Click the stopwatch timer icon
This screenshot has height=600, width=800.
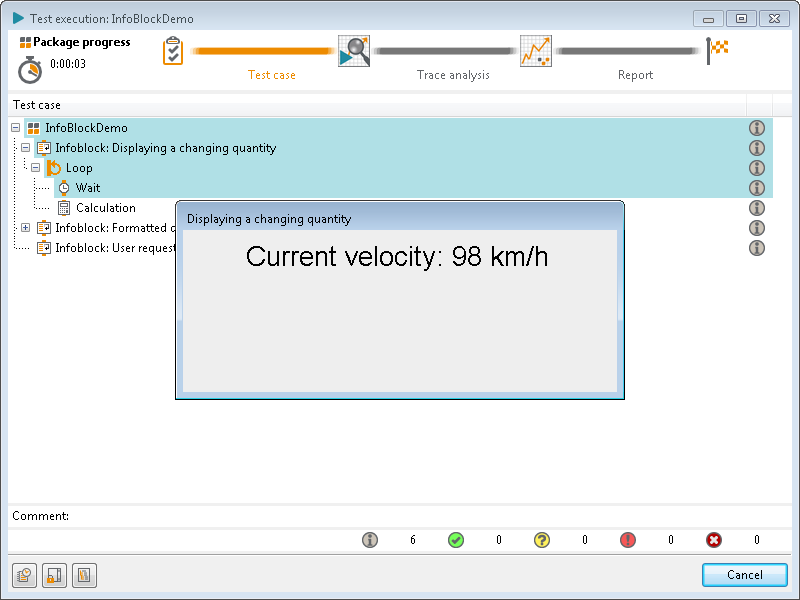tap(30, 70)
